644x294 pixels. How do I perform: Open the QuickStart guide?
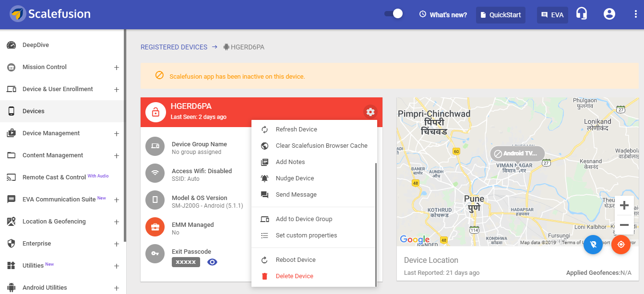(501, 15)
